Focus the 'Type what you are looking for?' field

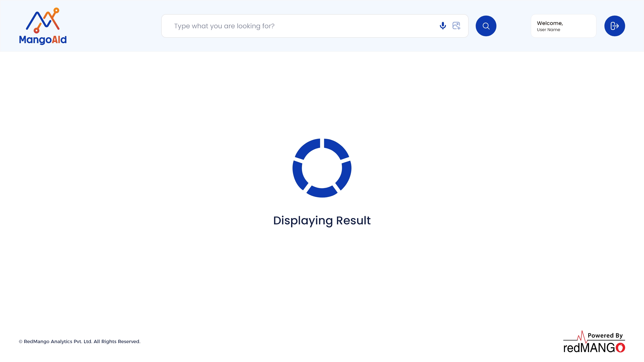[x=315, y=26]
